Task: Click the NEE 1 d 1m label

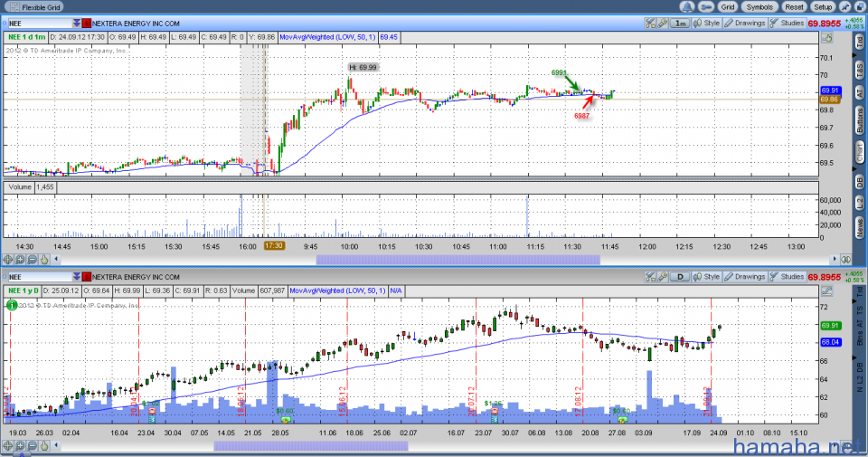Action: point(26,37)
